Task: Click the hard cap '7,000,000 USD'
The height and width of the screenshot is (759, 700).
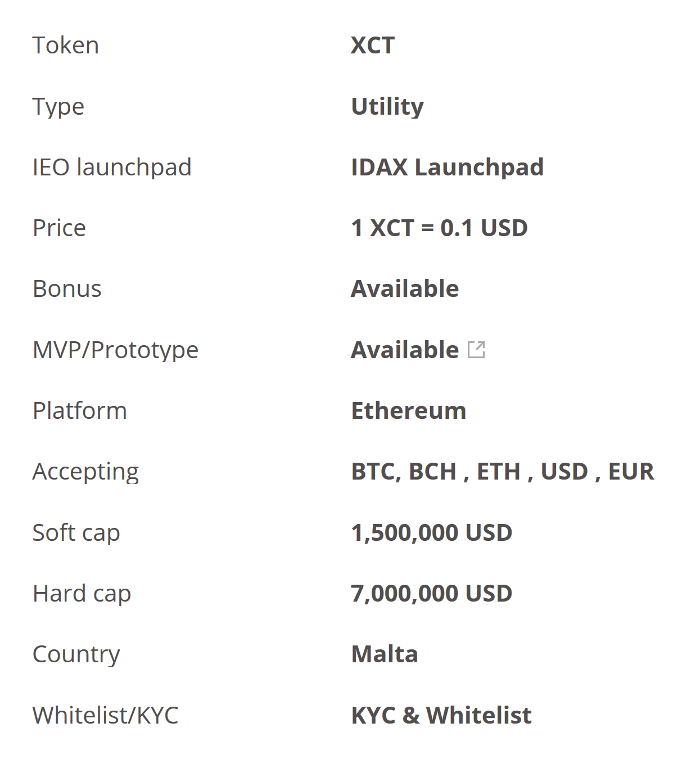Action: (431, 593)
